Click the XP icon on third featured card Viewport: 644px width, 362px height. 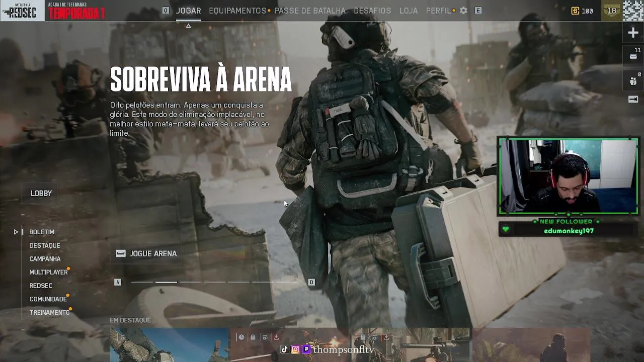374,337
